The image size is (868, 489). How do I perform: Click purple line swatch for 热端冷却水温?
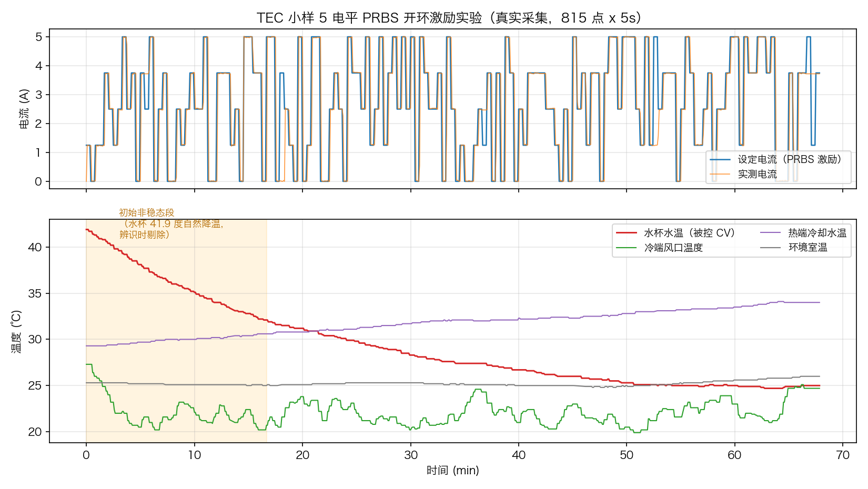770,233
